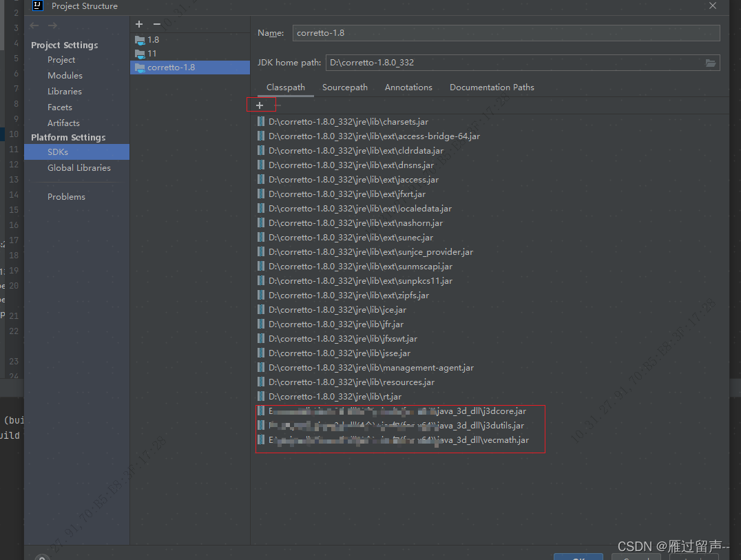
Task: Select the sunpkcs11.jar entry
Action: click(x=490, y=281)
